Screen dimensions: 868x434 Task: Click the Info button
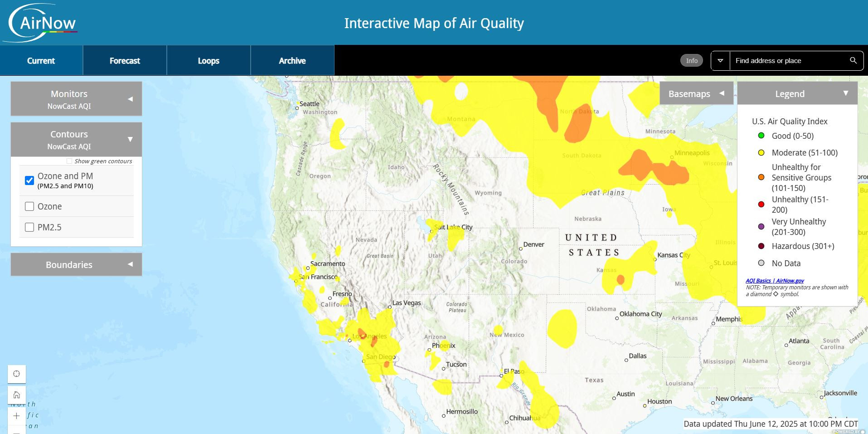pos(692,60)
